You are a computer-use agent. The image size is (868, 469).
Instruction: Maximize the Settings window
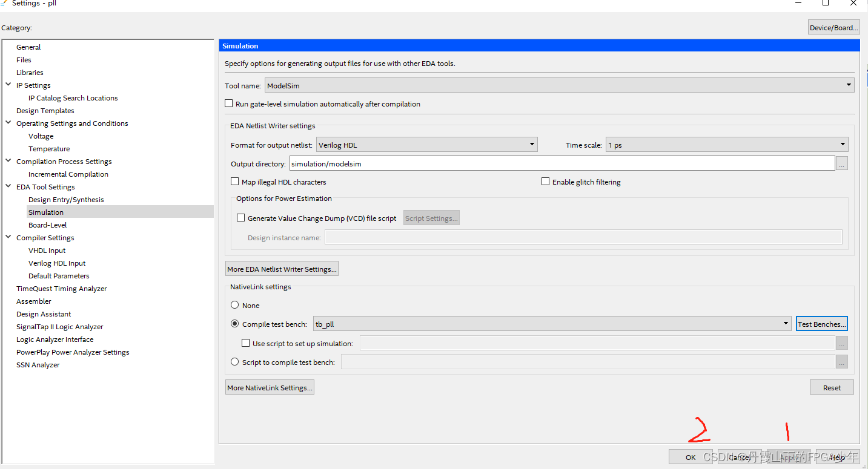825,3
